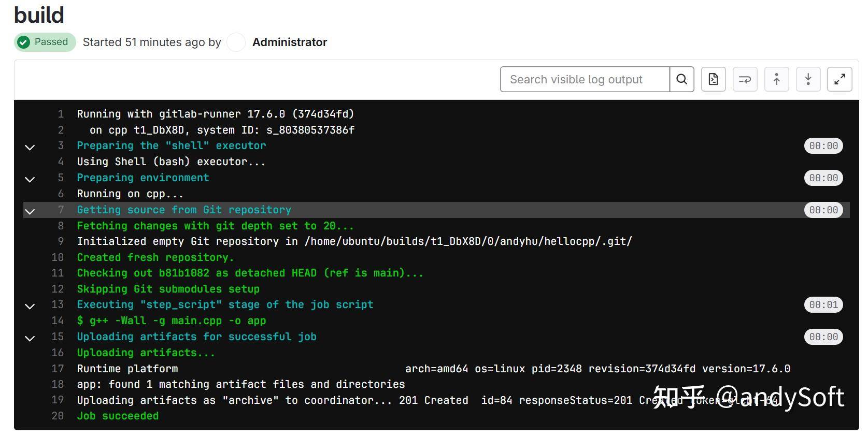Click the 'build' job title
This screenshot has width=868, height=437.
pos(39,15)
